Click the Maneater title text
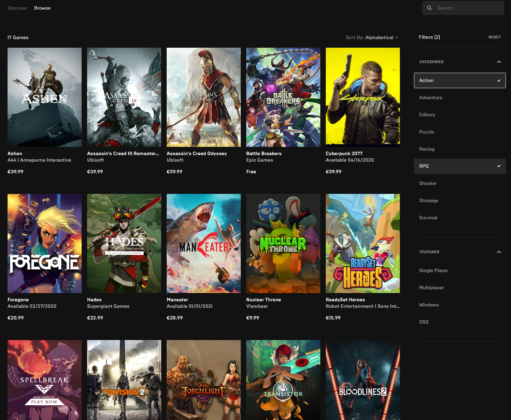Screen dimensions: 511x420 tap(177, 300)
